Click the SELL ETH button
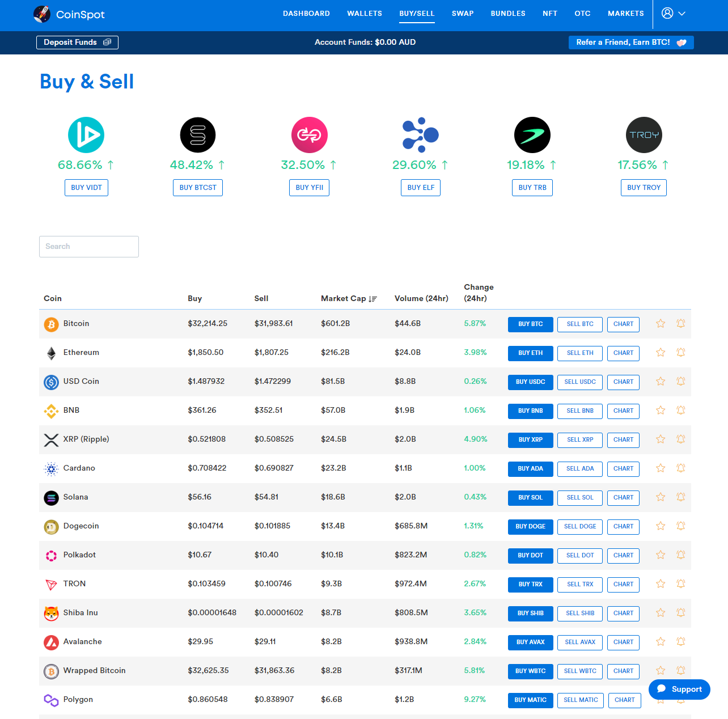This screenshot has width=728, height=719. coord(580,353)
